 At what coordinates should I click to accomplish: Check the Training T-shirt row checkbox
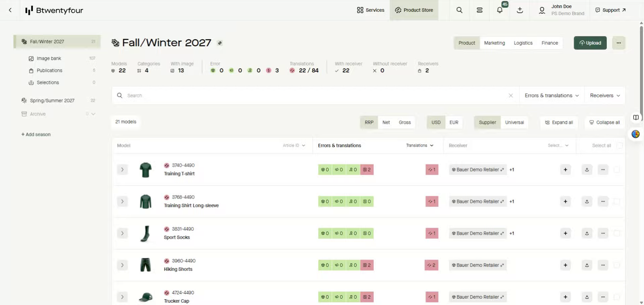coord(616,170)
